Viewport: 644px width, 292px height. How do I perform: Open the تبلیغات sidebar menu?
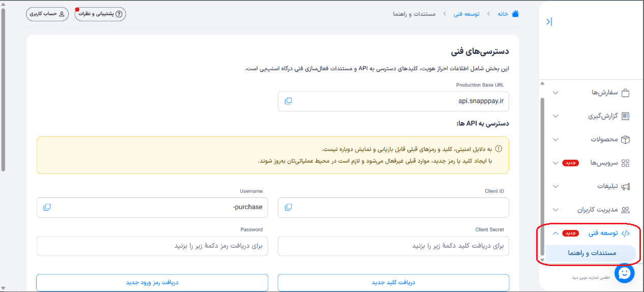(591, 186)
